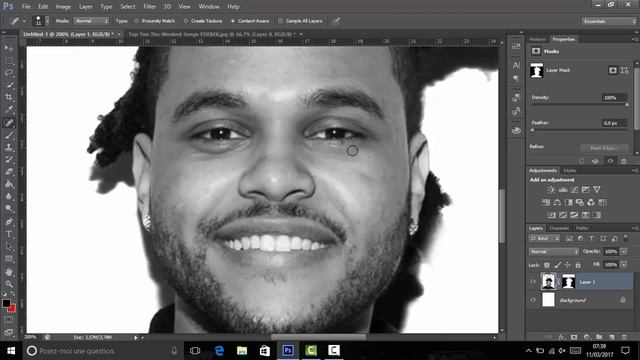The width and height of the screenshot is (640, 360).
Task: Select the Rectangular Marquee tool
Action: [9, 60]
